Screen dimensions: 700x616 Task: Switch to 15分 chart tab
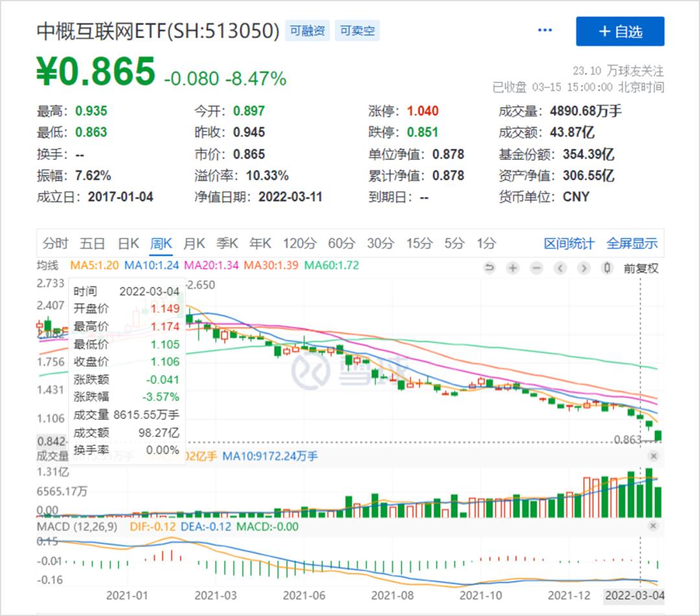[419, 244]
